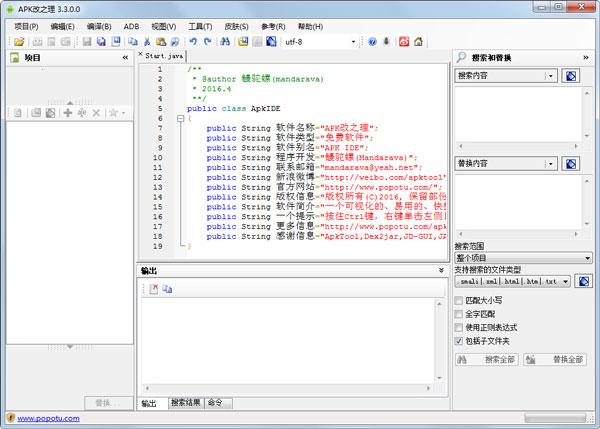
Task: Collapse the code fold marker at line 6
Action: 181,119
